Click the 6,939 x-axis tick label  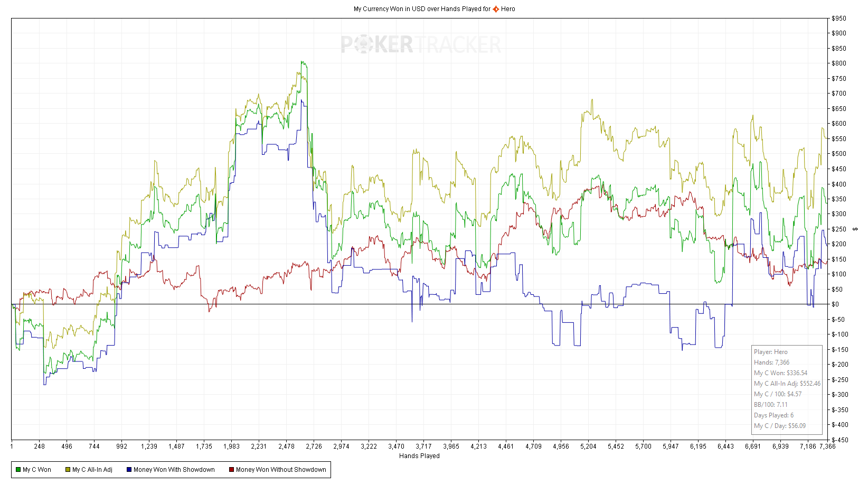click(x=780, y=446)
